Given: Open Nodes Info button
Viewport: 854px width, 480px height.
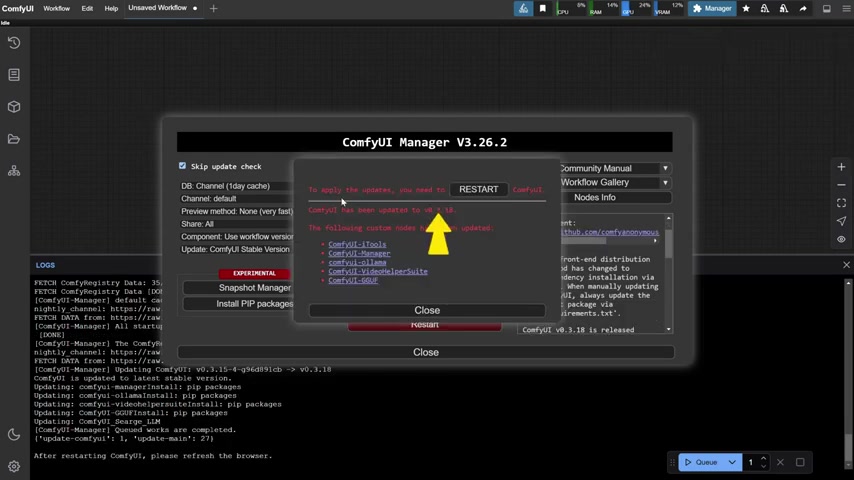Looking at the screenshot, I should coord(616,197).
